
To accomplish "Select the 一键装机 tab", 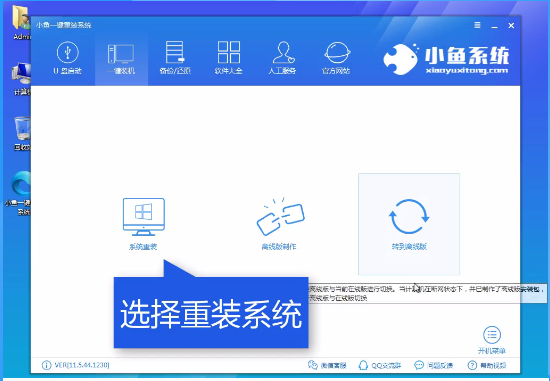I will coord(121,58).
